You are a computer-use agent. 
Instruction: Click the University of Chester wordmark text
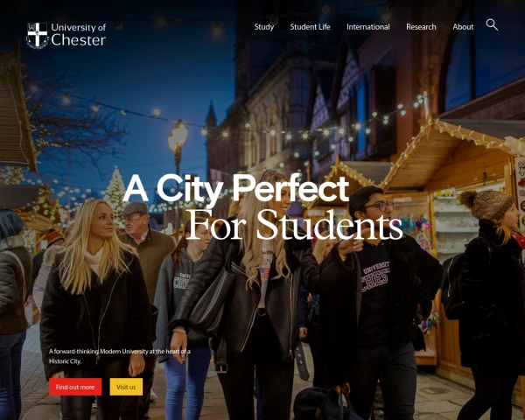[x=79, y=34]
